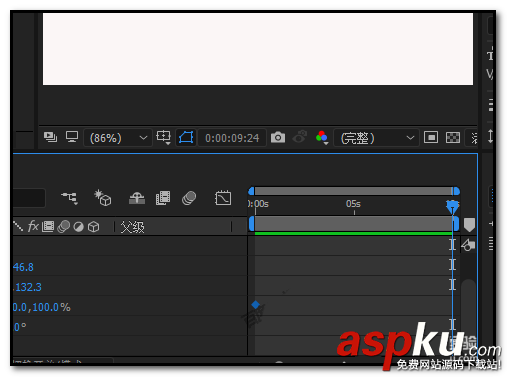Open the 完整 resolution dropdown
The width and height of the screenshot is (507, 377).
[376, 138]
